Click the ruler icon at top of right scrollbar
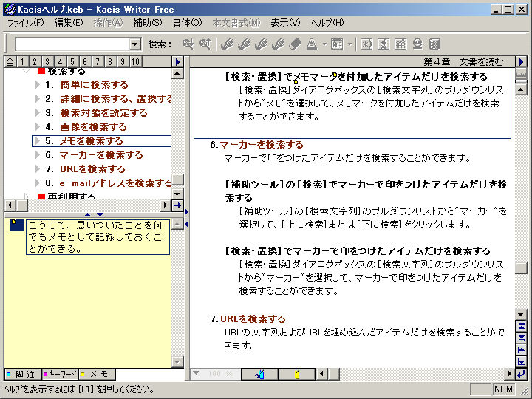Image resolution: width=532 pixels, height=399 pixels. tap(521, 75)
